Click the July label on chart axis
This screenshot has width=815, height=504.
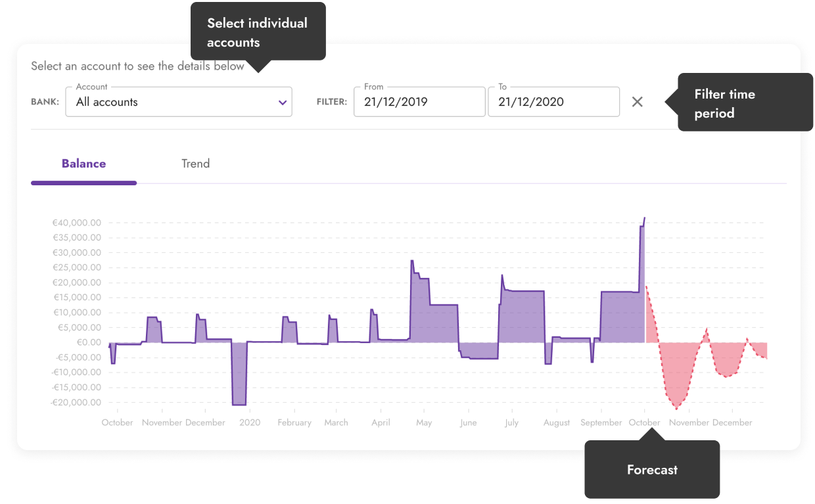[x=511, y=423]
